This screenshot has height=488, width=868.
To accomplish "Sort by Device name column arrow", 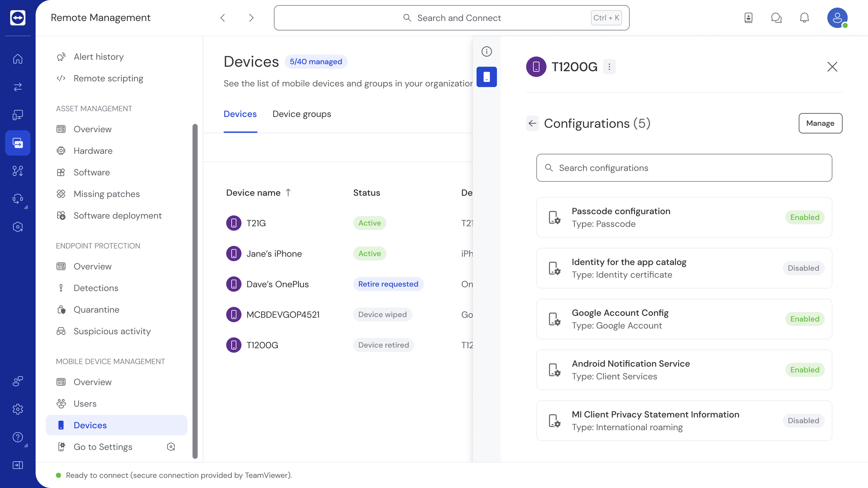I will tap(288, 193).
